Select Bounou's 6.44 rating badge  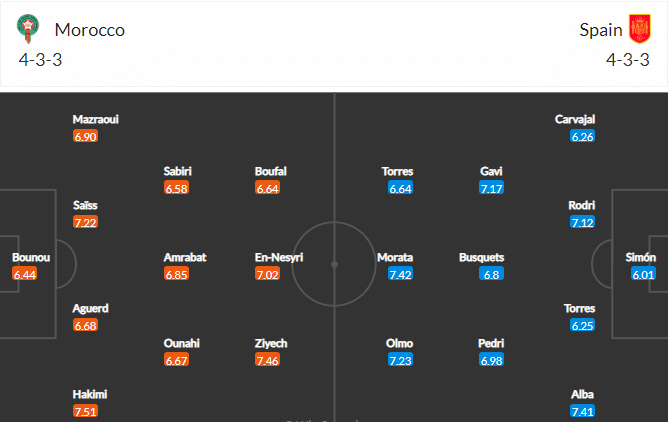[24, 274]
